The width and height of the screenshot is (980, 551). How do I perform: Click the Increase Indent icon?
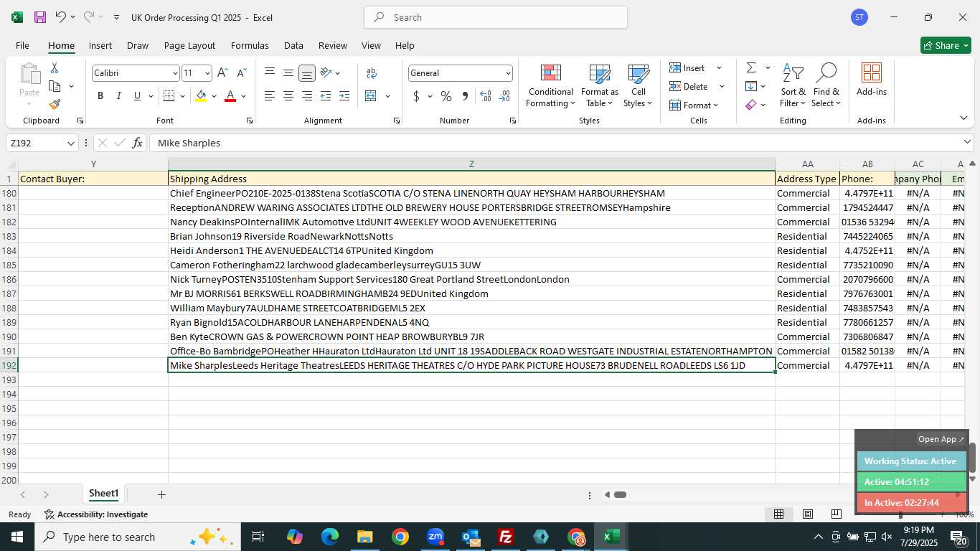(344, 96)
